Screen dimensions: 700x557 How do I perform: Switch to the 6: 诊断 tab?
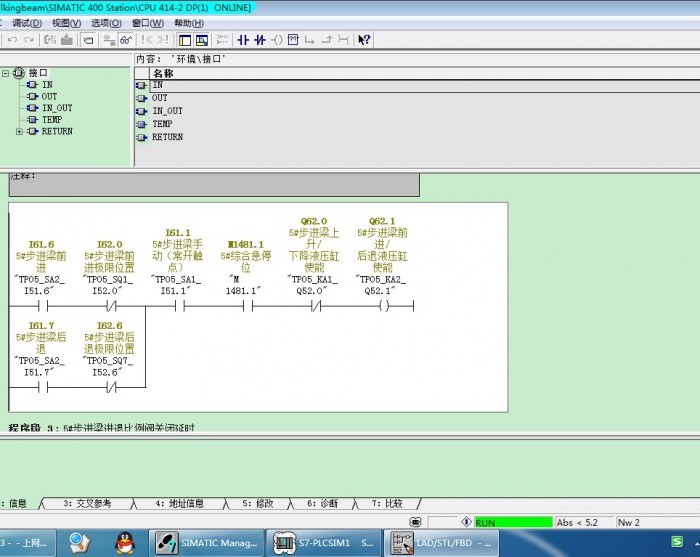322,503
